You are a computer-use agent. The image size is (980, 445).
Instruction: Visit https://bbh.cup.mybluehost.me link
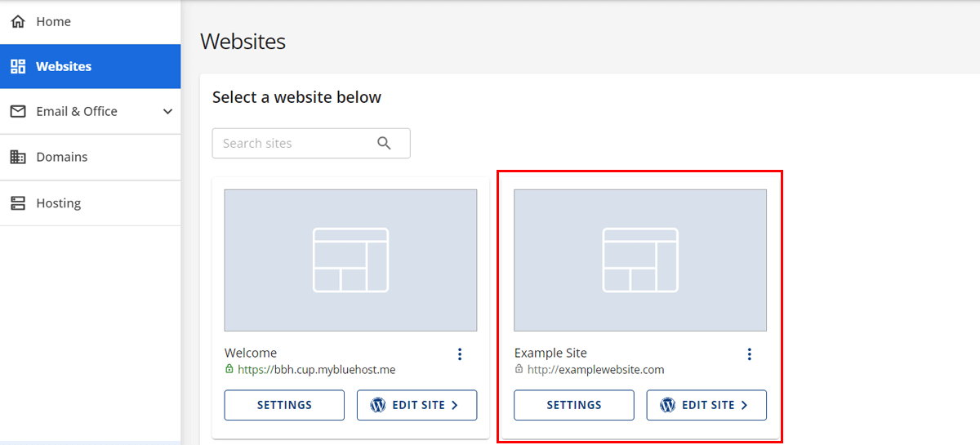[317, 370]
